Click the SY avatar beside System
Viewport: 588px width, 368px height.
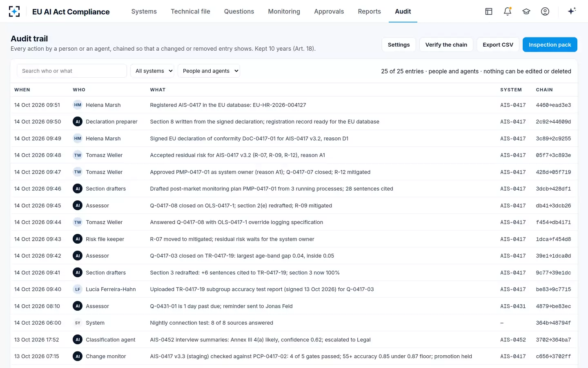click(78, 323)
